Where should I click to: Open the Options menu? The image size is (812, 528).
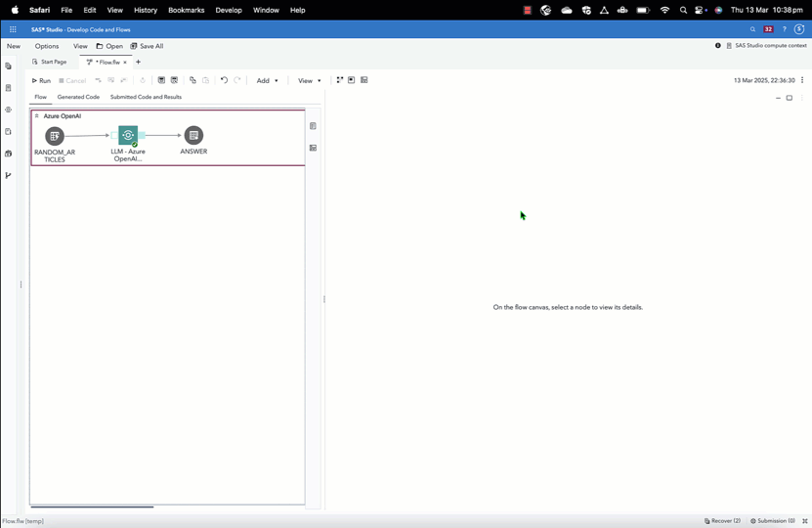[47, 46]
